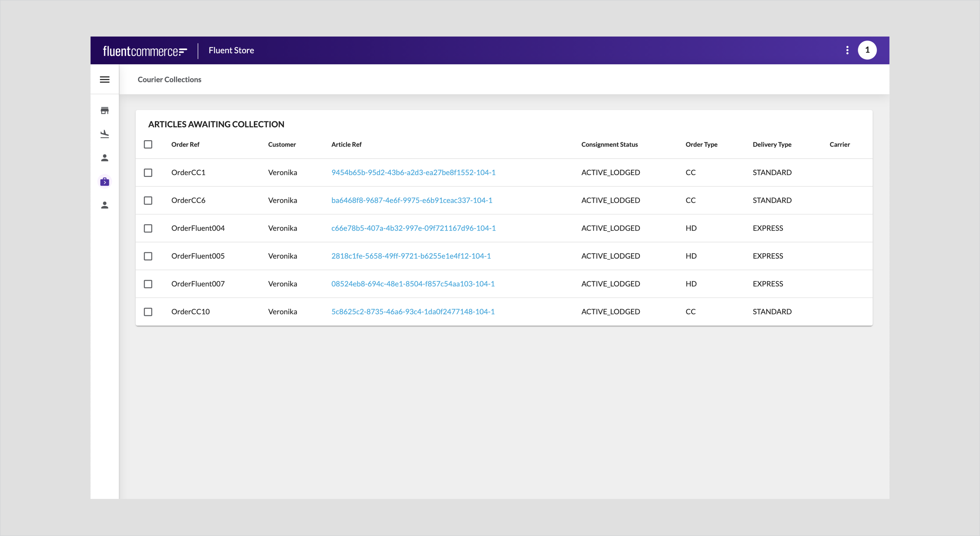Click the fluentcommerce logo

[145, 51]
